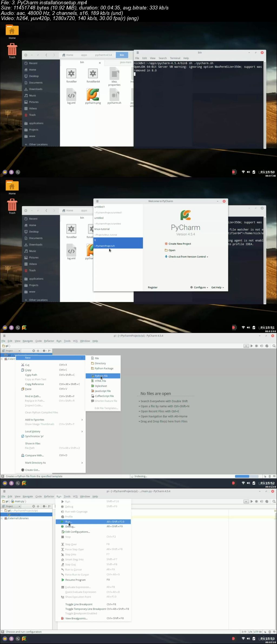Image resolution: width=277 pixels, height=644 pixels.
Task: Switch to the java-mars tab
Action: [126, 62]
